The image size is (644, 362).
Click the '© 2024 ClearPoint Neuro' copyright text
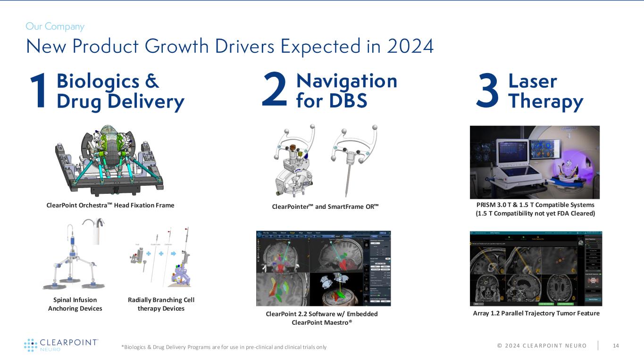(542, 346)
